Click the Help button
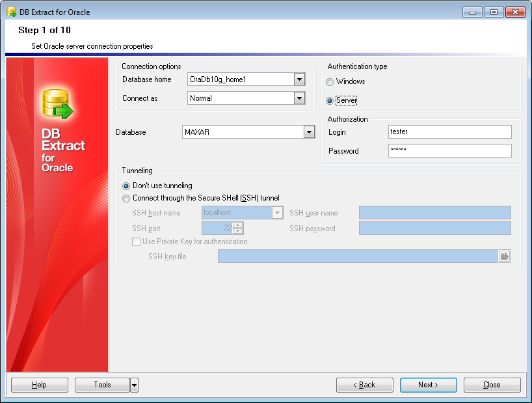The image size is (532, 403). [40, 385]
